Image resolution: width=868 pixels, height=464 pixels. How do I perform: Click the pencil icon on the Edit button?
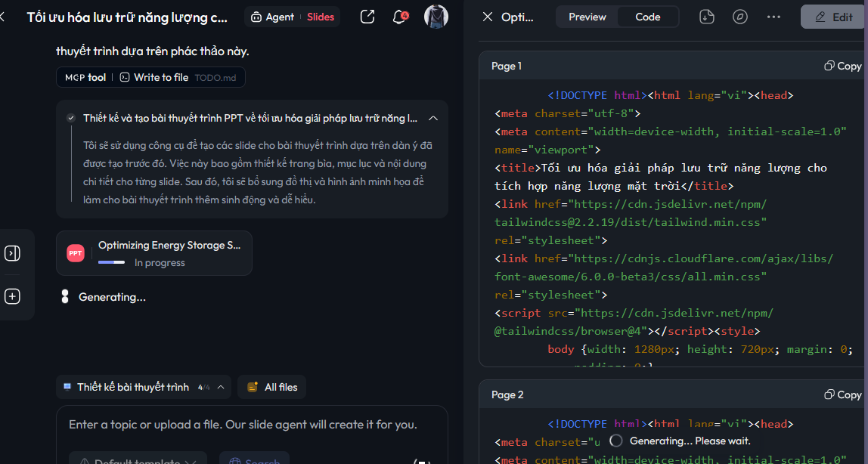(x=820, y=17)
